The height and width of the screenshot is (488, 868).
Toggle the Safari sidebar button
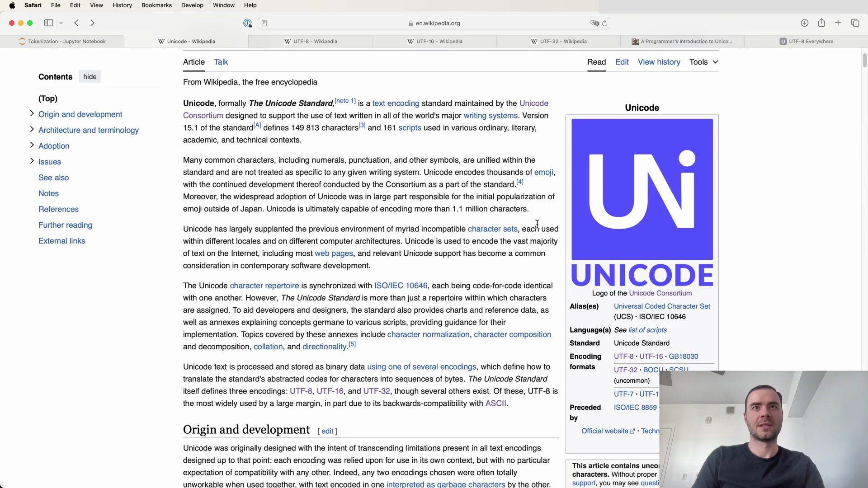48,23
